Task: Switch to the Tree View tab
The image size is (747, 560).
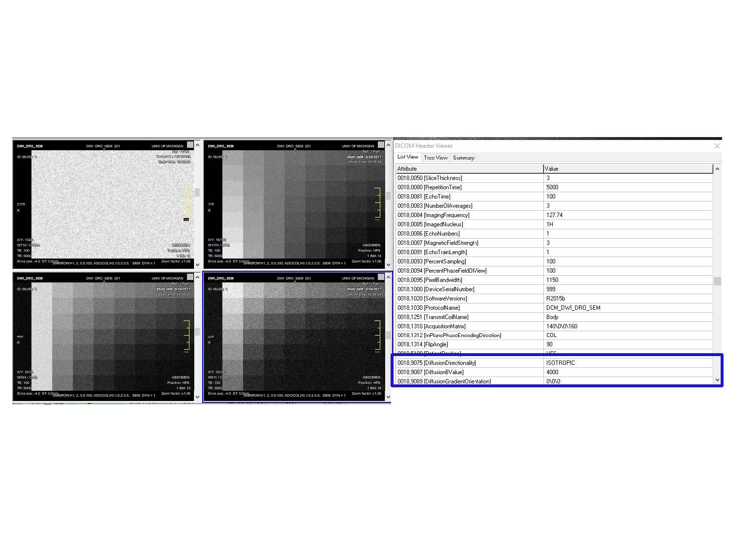Action: tap(436, 158)
